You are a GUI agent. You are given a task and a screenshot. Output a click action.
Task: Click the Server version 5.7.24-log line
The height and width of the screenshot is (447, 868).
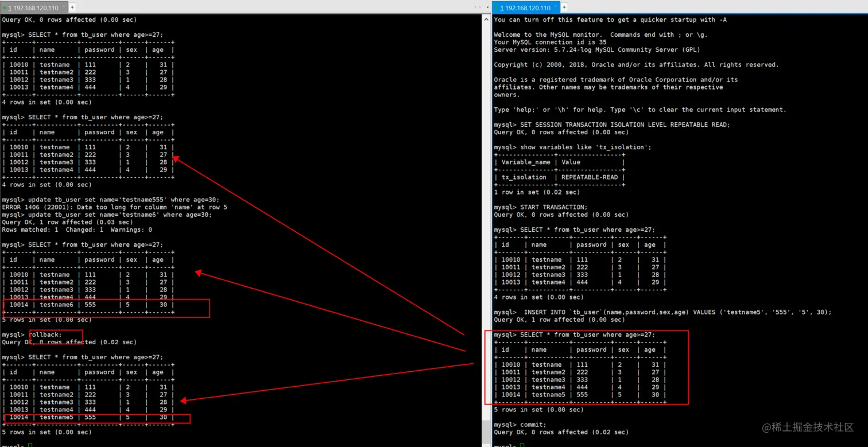click(x=596, y=49)
